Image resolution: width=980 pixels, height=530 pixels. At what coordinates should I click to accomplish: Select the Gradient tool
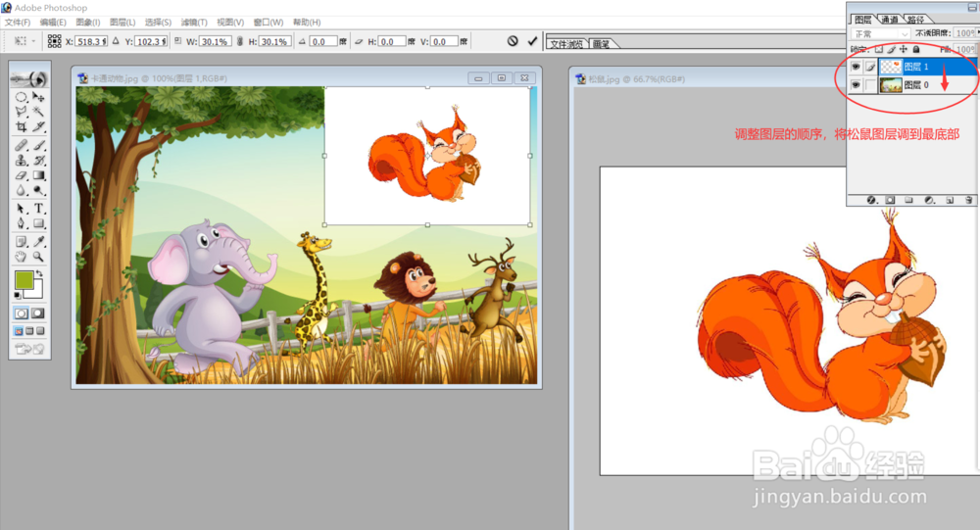tap(39, 175)
